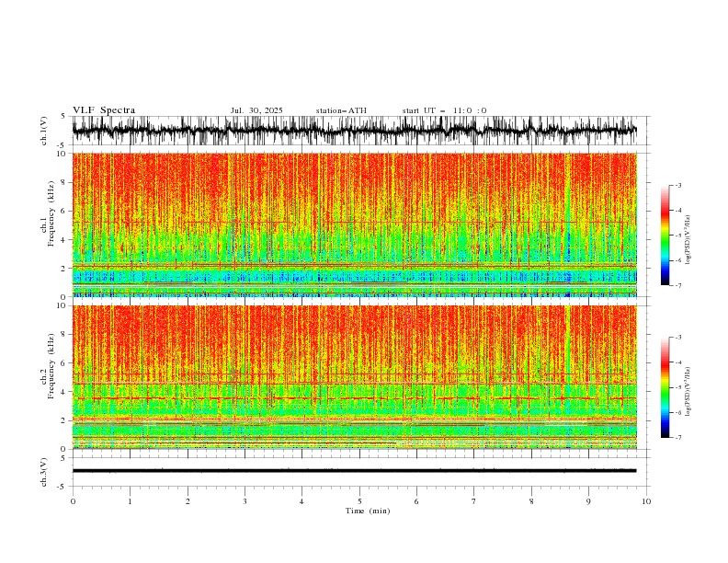
Task: Click time axis tick label '3'
Action: click(x=245, y=501)
